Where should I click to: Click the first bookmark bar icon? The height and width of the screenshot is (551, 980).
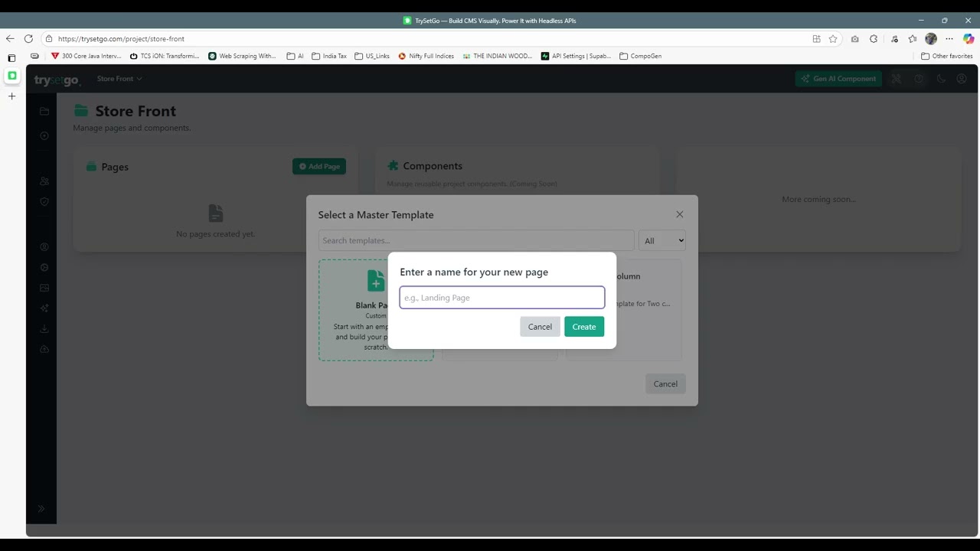34,56
